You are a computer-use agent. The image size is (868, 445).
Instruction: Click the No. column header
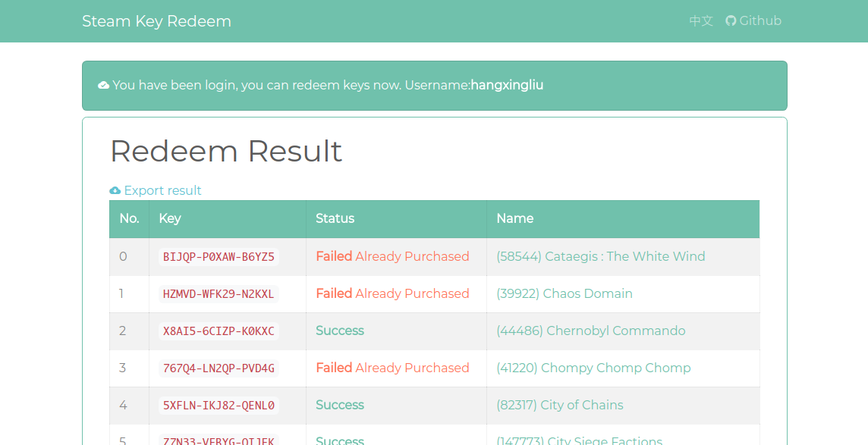click(129, 218)
